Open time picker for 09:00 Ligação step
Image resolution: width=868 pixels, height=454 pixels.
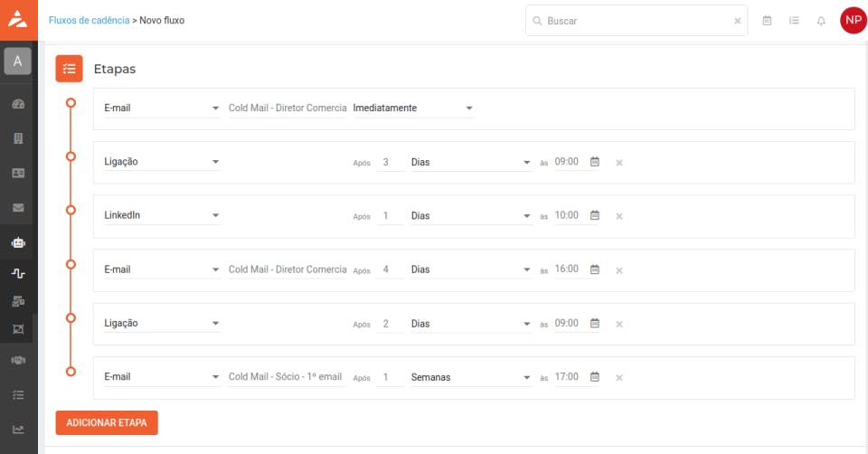[x=595, y=162]
